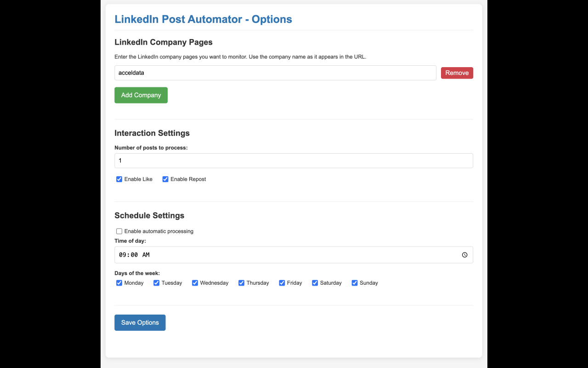This screenshot has height=368, width=588.
Task: Toggle the Wednesday checkbox
Action: tap(195, 283)
